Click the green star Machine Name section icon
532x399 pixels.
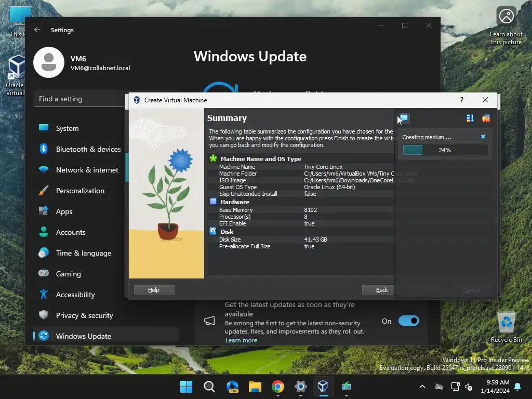(x=213, y=158)
